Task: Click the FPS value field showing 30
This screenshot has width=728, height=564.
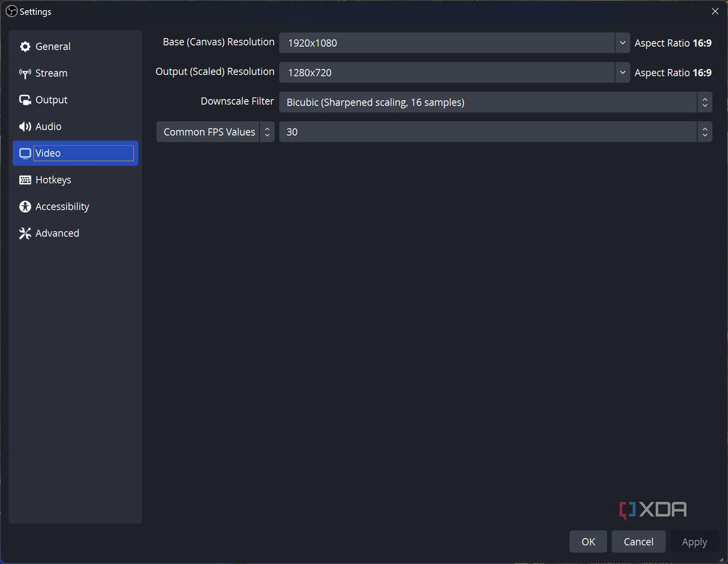Action: click(x=488, y=132)
